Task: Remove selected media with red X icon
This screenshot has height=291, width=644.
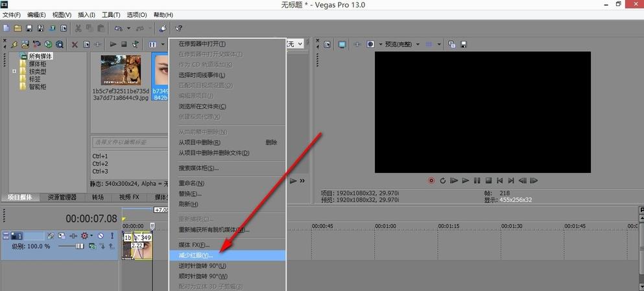Action: point(75,44)
